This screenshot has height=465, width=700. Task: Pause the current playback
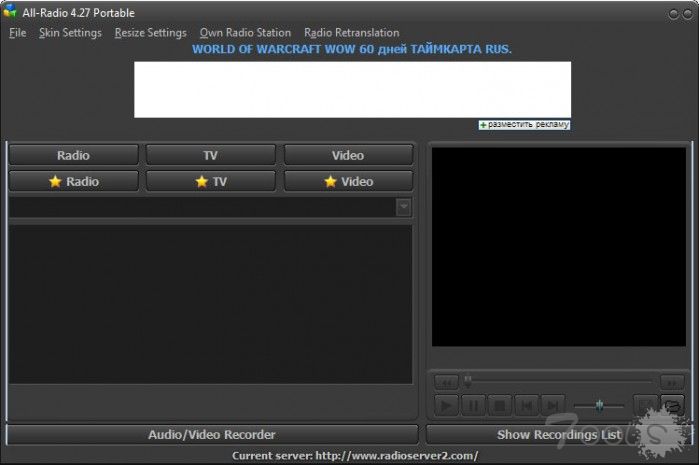click(x=474, y=405)
